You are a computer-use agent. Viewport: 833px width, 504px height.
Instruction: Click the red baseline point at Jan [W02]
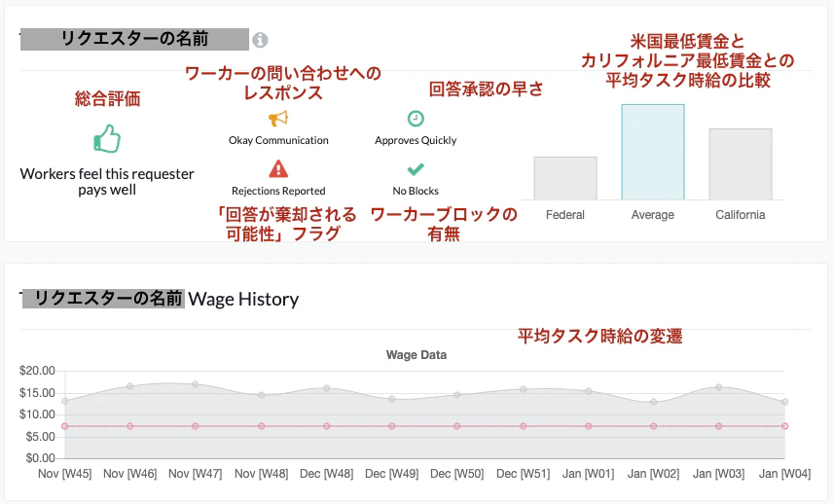coord(653,426)
